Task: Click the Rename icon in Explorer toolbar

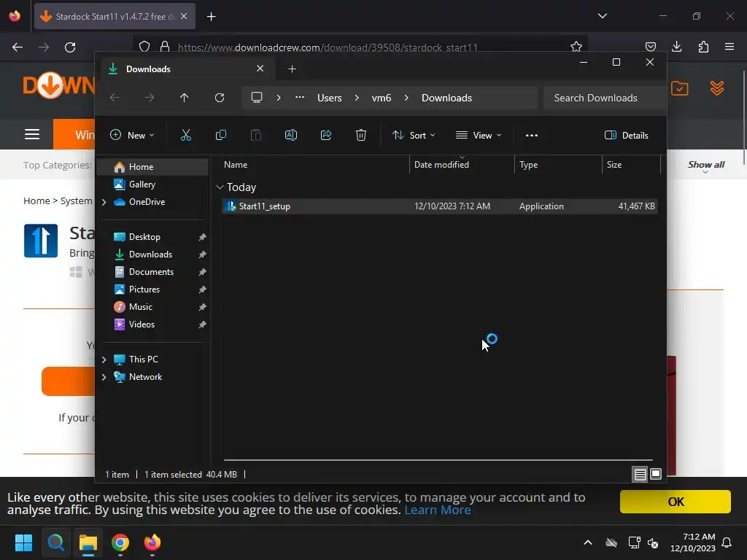Action: [x=290, y=135]
